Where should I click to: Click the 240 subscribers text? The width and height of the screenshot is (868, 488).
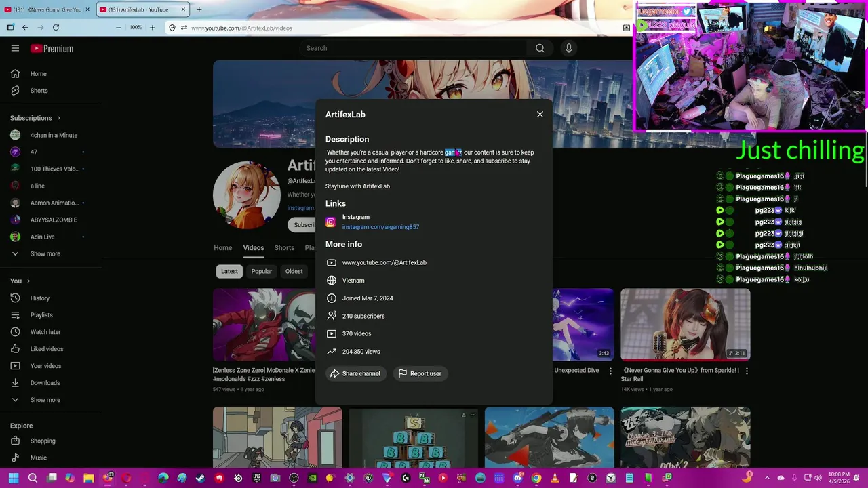click(363, 316)
